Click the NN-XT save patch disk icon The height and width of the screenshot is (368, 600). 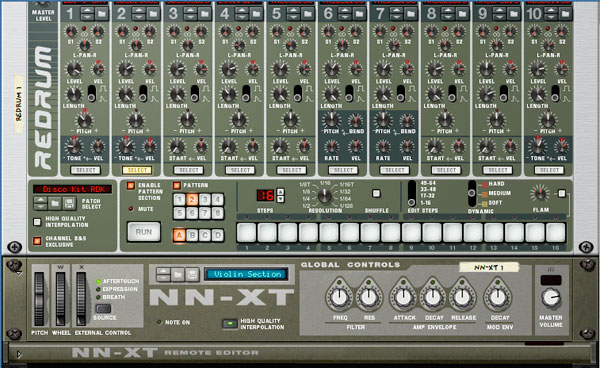point(192,274)
